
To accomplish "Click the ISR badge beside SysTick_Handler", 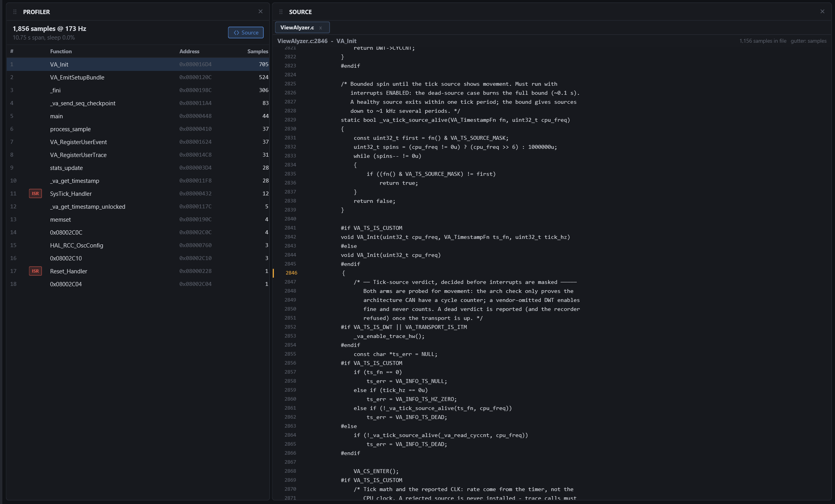I will [x=35, y=193].
